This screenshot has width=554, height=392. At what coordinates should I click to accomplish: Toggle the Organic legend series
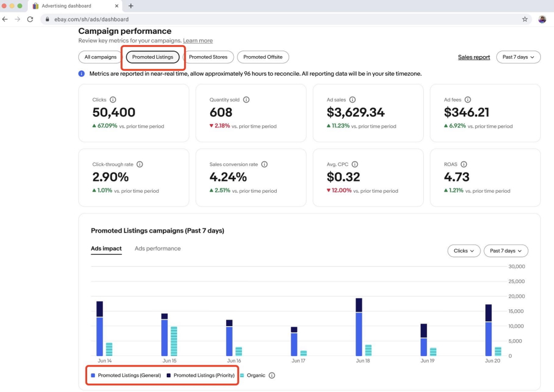[x=253, y=376]
